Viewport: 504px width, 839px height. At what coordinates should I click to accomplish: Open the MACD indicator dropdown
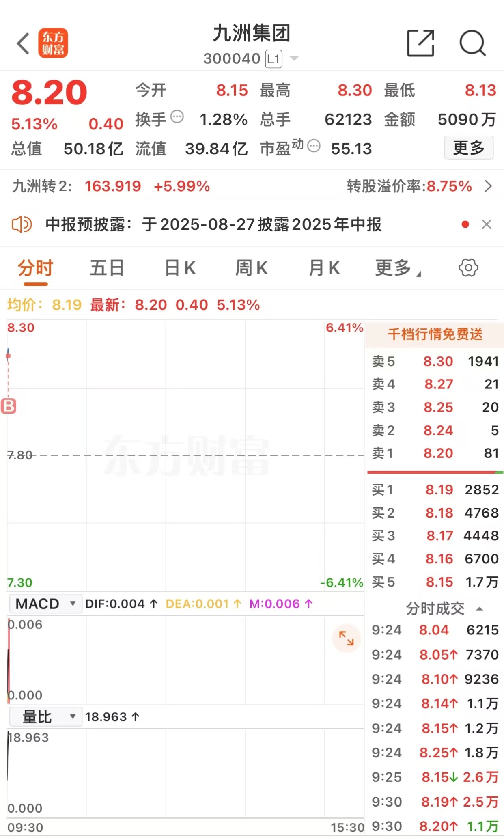click(x=45, y=604)
